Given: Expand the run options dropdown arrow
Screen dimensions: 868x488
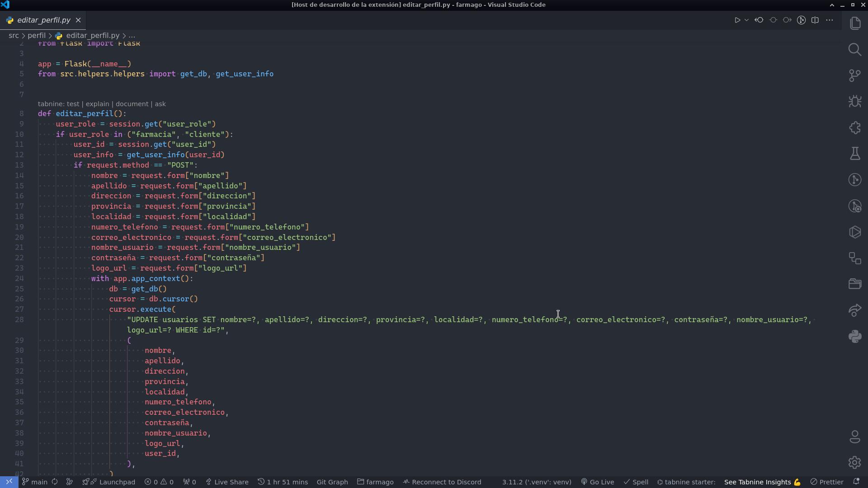Looking at the screenshot, I should point(746,20).
